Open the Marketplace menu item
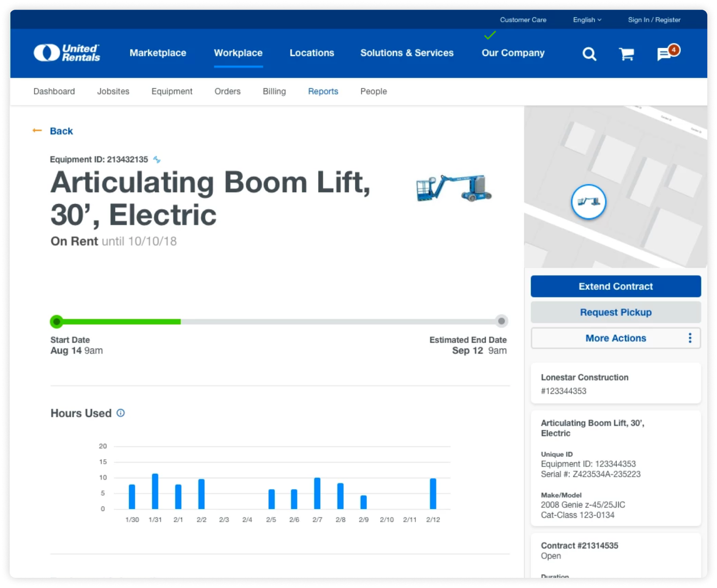Image resolution: width=717 pixels, height=588 pixels. (x=158, y=53)
